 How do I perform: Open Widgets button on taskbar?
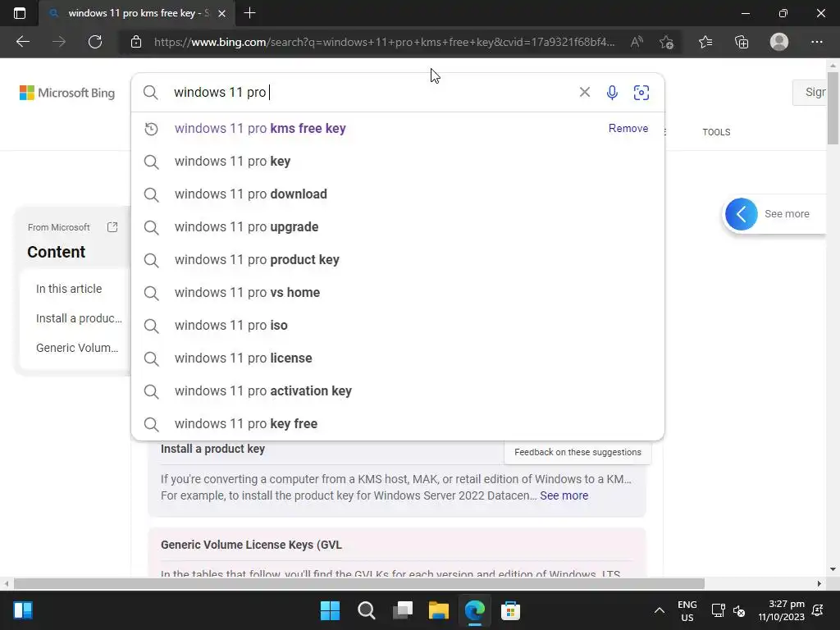coord(23,610)
